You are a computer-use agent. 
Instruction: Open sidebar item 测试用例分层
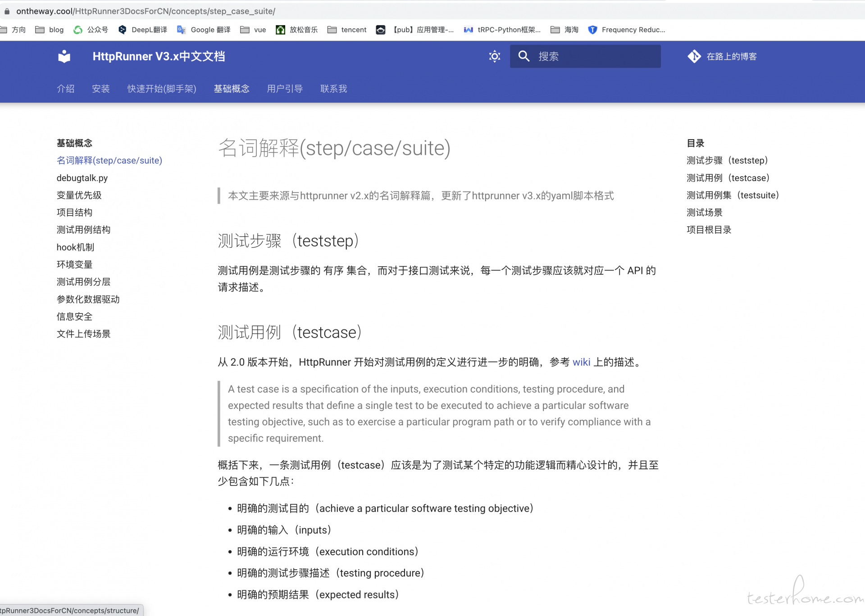click(x=84, y=282)
